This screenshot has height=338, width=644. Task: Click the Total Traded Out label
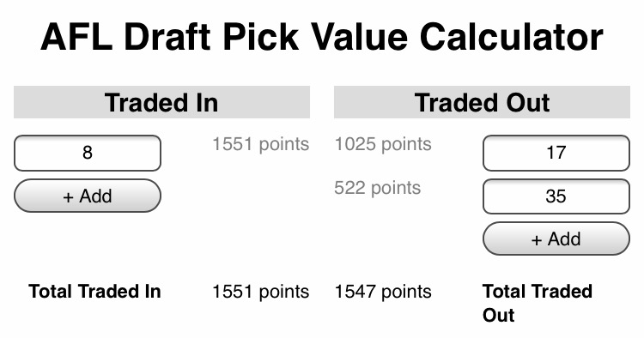point(538,303)
